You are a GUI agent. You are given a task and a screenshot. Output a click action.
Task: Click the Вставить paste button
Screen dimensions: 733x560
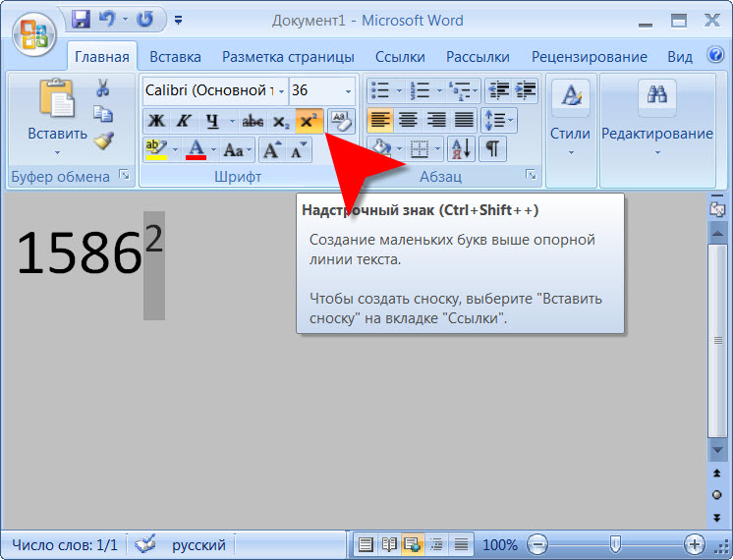pyautogui.click(x=57, y=116)
